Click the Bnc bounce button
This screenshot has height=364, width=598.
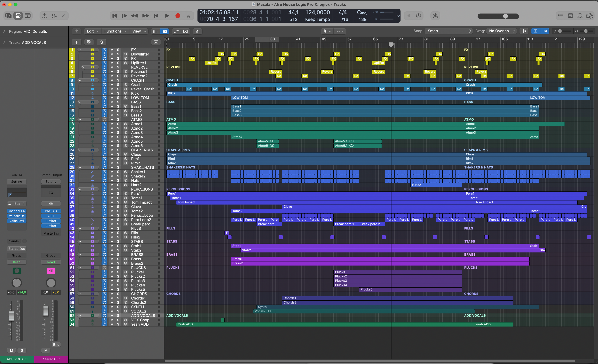pos(56,344)
